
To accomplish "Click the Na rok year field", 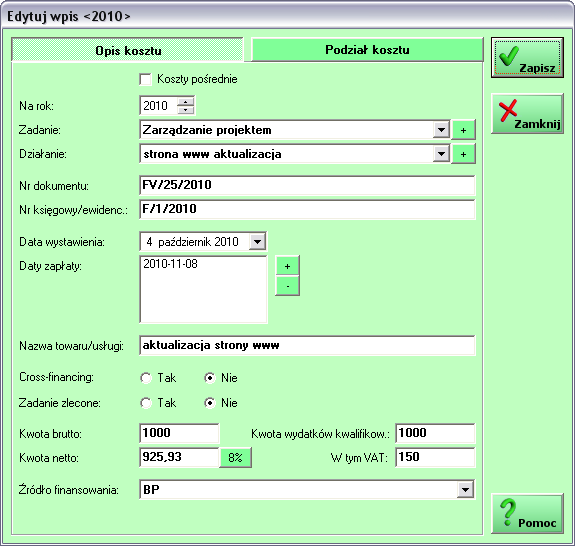I will [x=158, y=106].
